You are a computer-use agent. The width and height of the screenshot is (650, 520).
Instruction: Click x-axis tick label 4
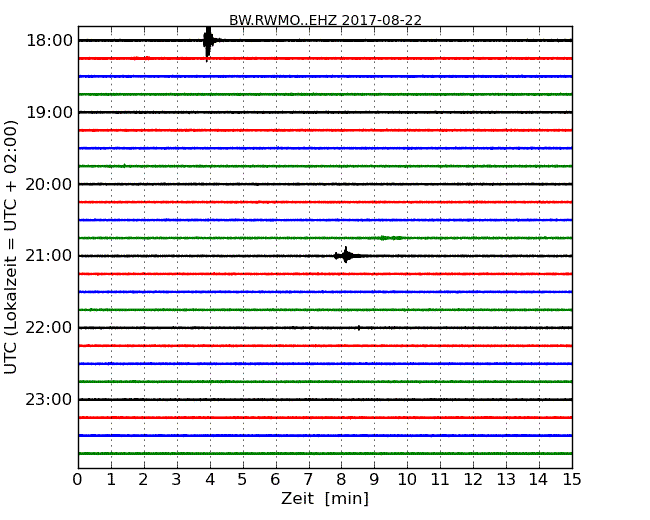[x=210, y=479]
